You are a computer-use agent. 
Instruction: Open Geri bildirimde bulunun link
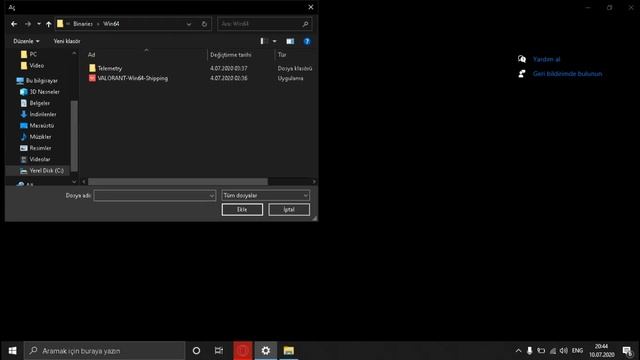coord(567,74)
